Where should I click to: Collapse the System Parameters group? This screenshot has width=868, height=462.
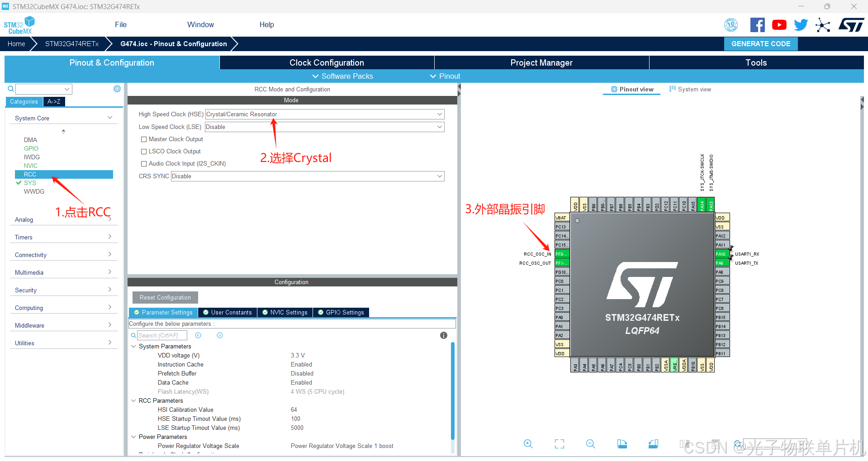(x=133, y=346)
